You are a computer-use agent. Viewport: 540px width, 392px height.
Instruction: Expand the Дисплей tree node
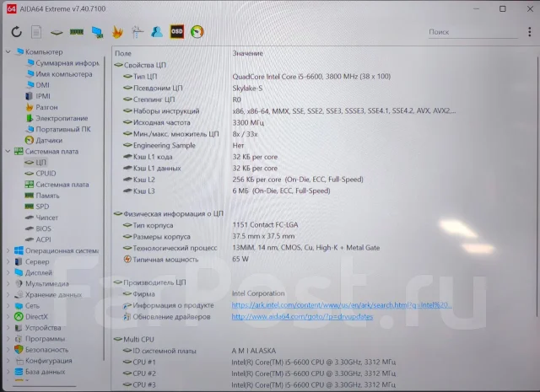pyautogui.click(x=8, y=272)
